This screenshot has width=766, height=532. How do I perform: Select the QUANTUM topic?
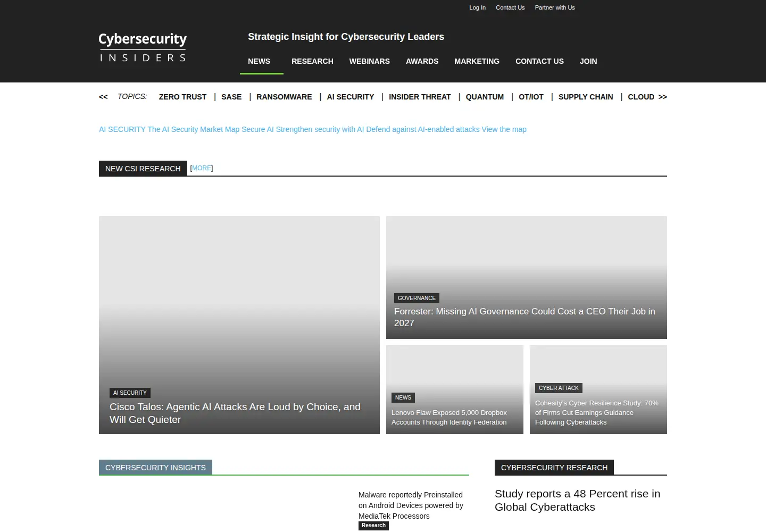(x=485, y=97)
